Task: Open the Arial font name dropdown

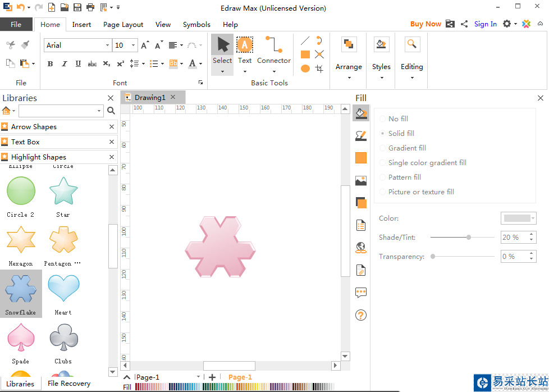Action: coord(107,45)
